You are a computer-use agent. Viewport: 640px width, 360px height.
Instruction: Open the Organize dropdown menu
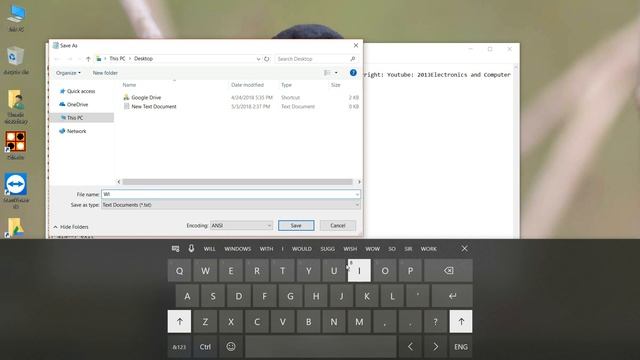[x=68, y=73]
